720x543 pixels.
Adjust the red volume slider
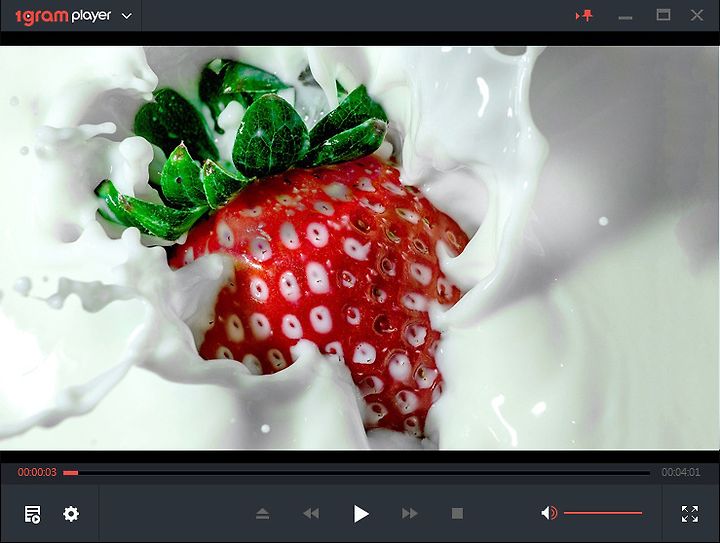click(x=603, y=513)
